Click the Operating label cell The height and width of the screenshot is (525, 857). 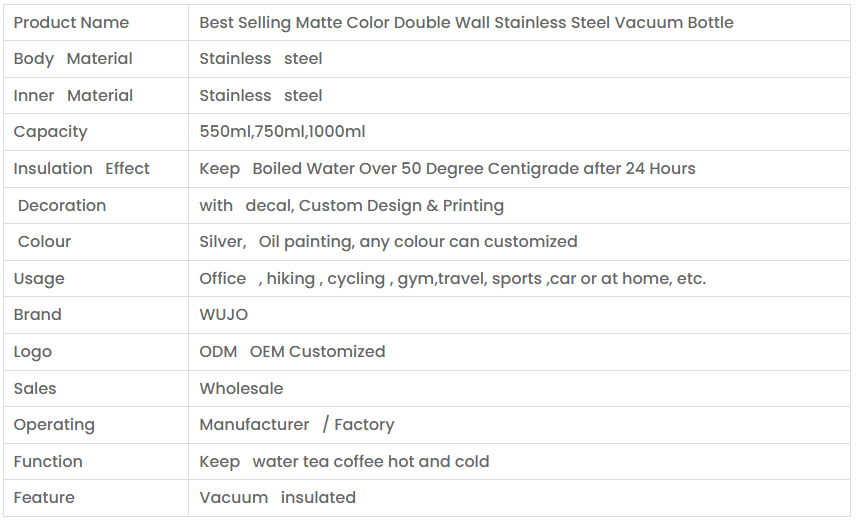click(x=54, y=425)
